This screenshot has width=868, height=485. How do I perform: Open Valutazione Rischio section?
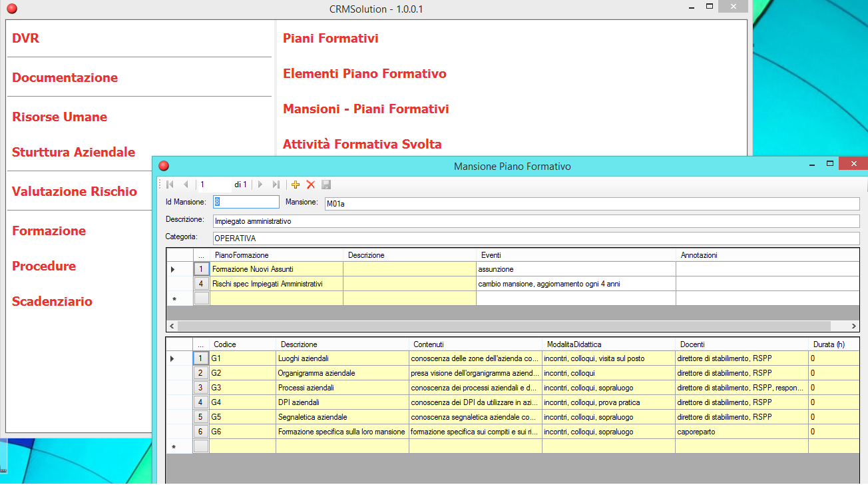pyautogui.click(x=75, y=191)
